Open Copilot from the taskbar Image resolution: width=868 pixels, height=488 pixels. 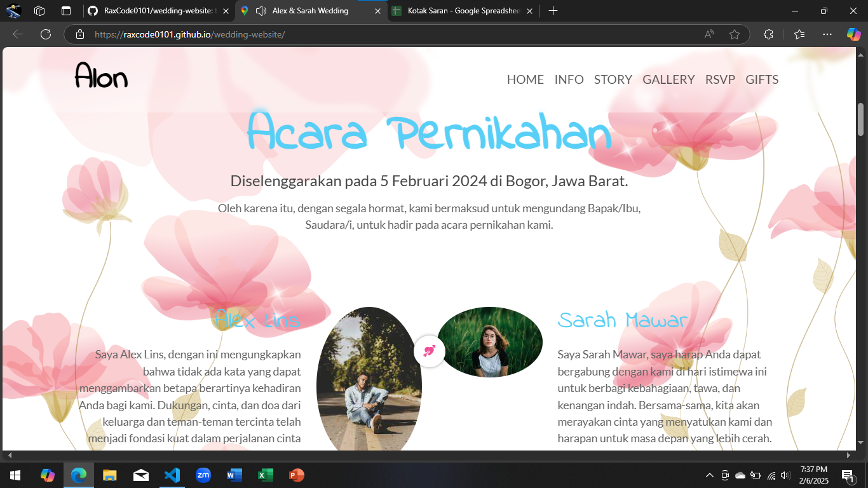coord(48,475)
